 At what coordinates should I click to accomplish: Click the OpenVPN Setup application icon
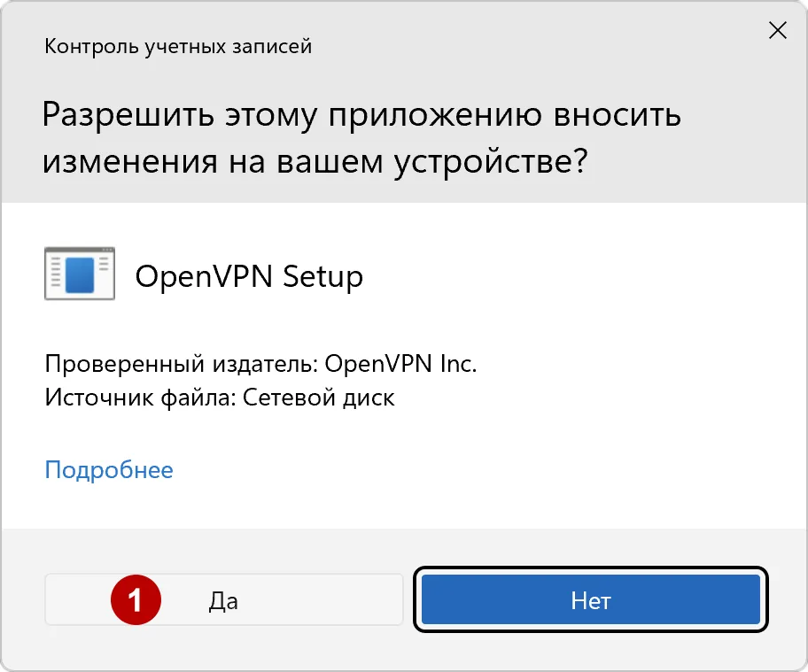point(79,274)
